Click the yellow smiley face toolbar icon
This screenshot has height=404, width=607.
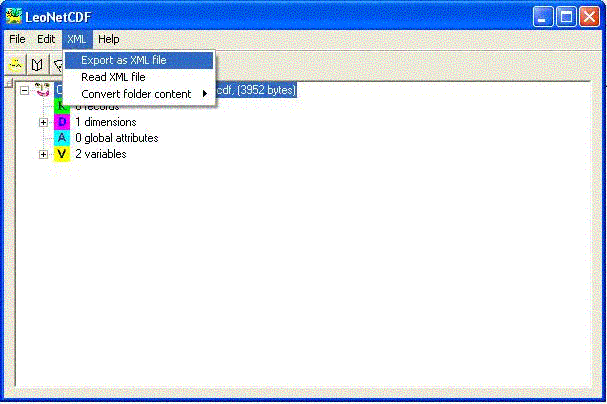tap(15, 65)
